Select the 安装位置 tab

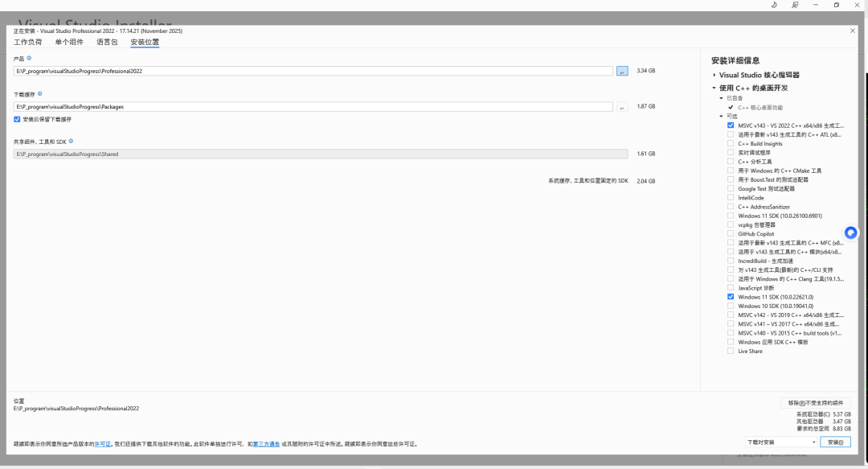coord(145,42)
